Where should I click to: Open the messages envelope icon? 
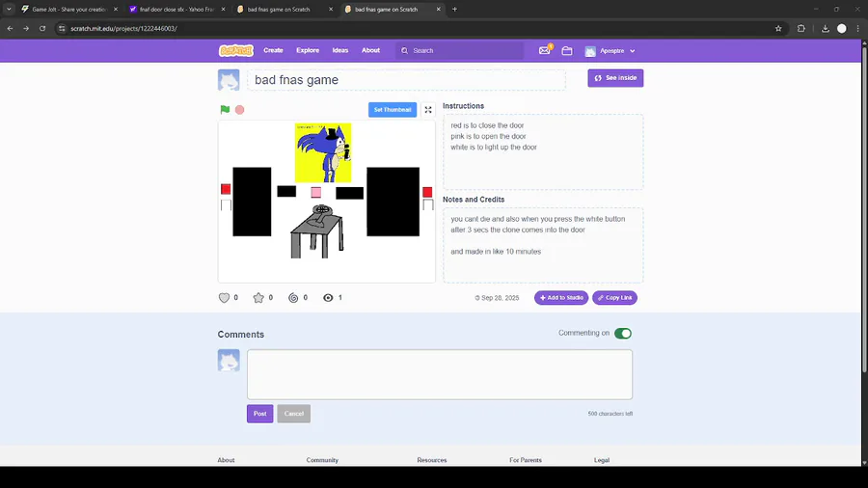click(x=545, y=50)
